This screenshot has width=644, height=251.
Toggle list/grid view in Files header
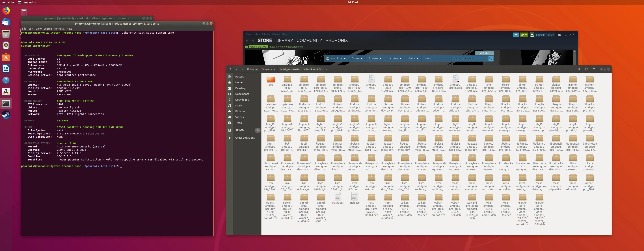coord(587,69)
